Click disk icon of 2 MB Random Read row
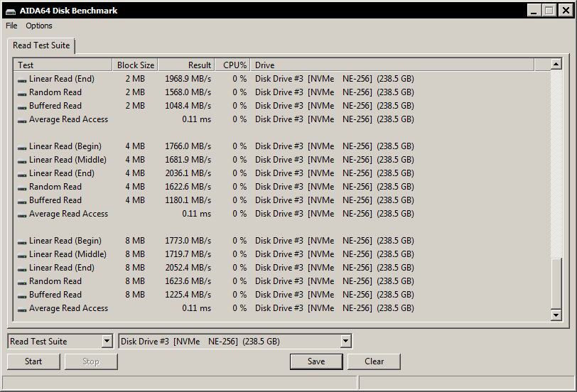577x392 pixels. pos(22,93)
